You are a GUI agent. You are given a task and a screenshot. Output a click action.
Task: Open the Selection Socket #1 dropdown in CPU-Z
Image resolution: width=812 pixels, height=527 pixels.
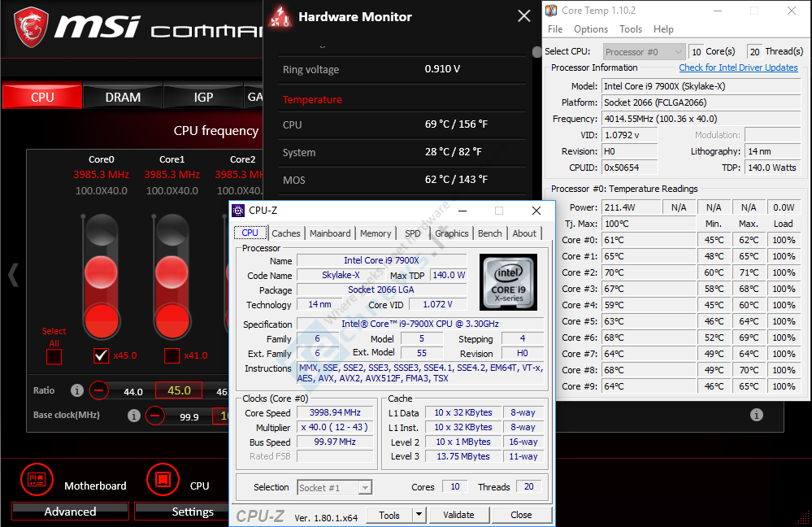[335, 488]
